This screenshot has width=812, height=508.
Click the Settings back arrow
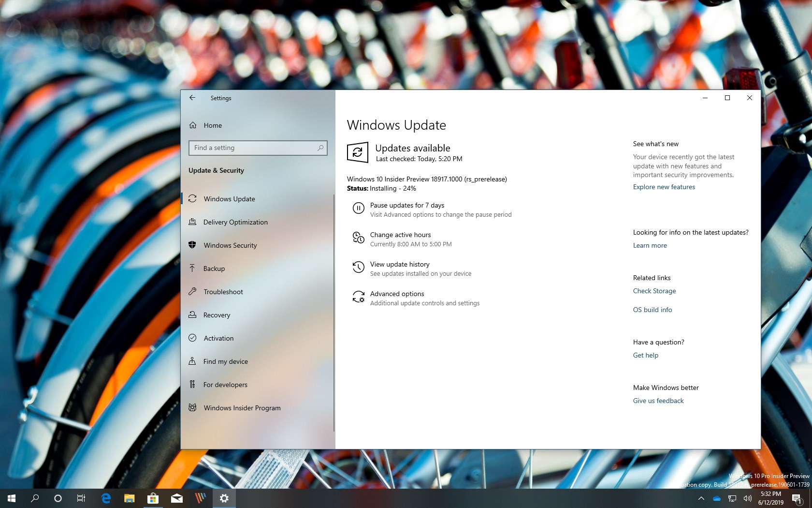192,98
